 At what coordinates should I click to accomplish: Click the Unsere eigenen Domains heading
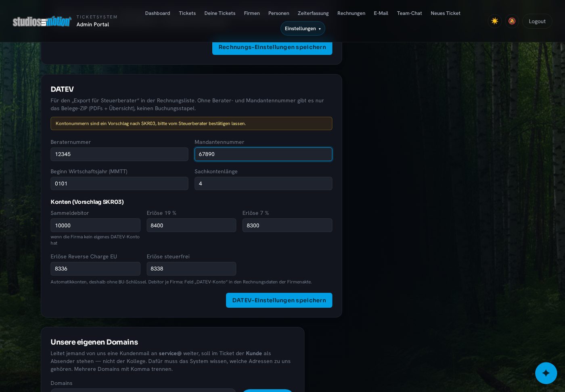point(94,342)
